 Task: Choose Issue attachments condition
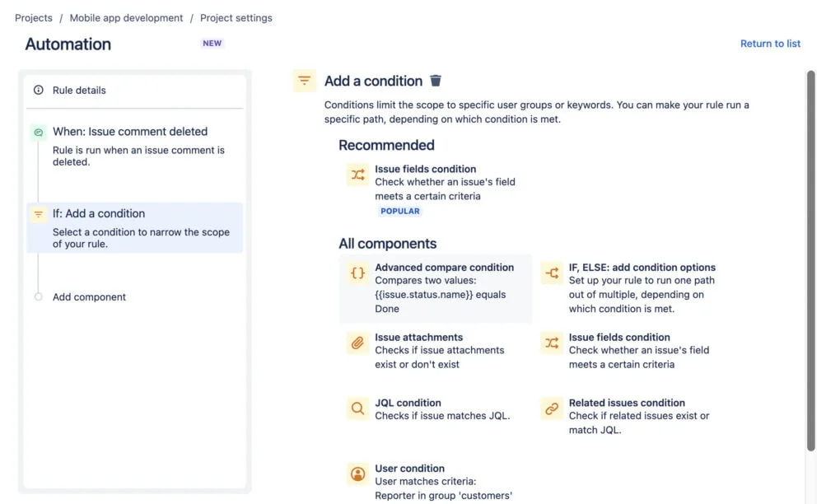tap(436, 351)
